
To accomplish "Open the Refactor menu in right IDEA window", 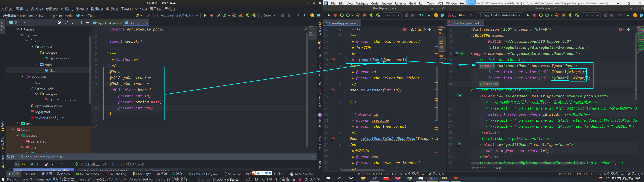I will [x=400, y=3].
